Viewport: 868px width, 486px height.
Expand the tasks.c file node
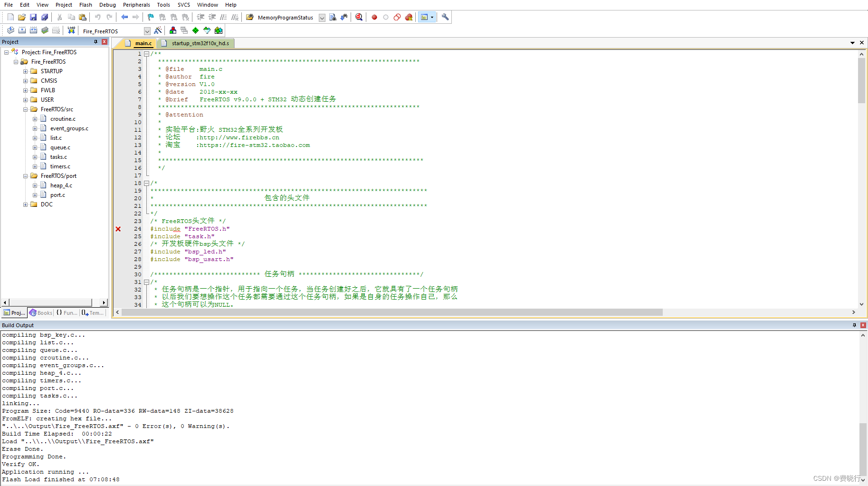pyautogui.click(x=35, y=157)
